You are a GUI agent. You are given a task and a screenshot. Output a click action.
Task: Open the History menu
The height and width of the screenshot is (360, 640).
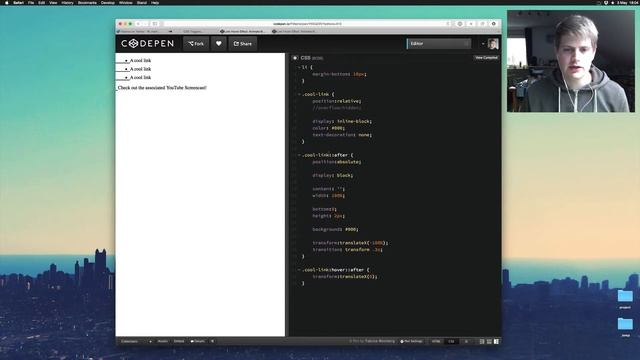67,2
